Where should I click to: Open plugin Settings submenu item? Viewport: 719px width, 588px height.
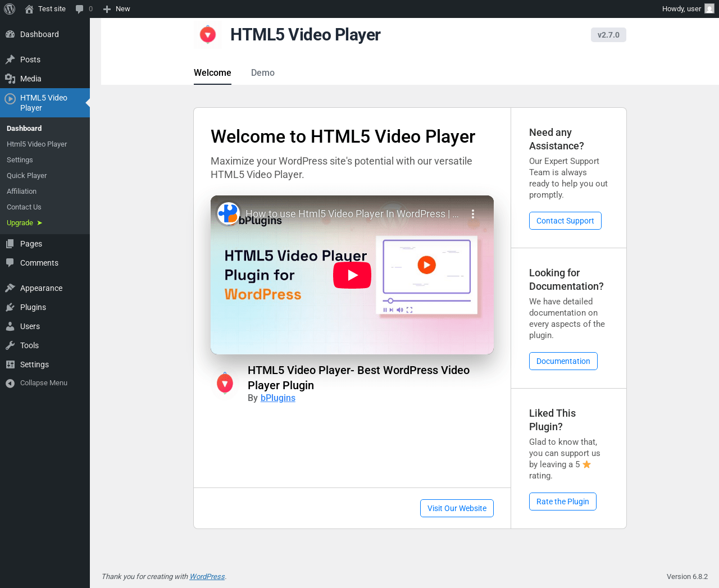click(x=20, y=160)
